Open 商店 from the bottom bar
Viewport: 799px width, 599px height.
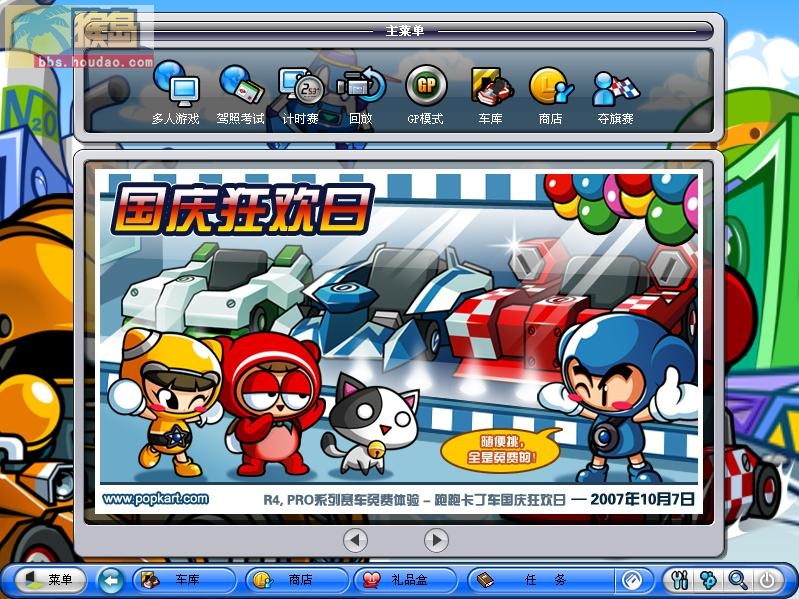[x=298, y=580]
